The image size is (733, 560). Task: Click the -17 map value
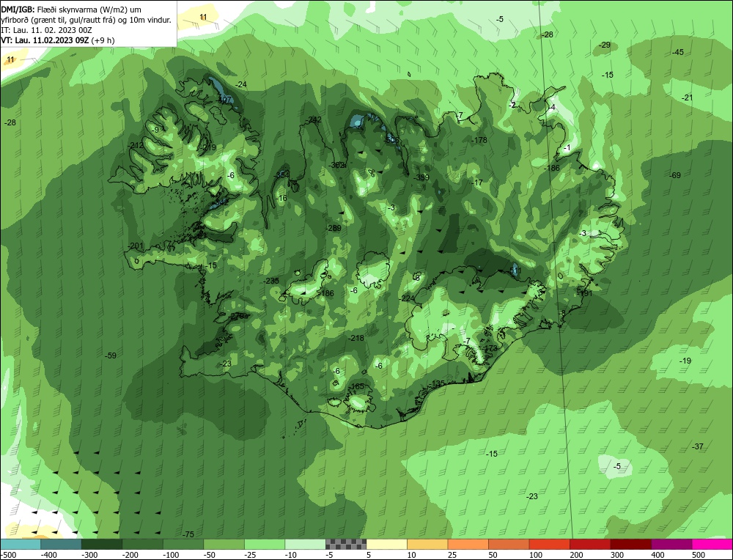477,183
